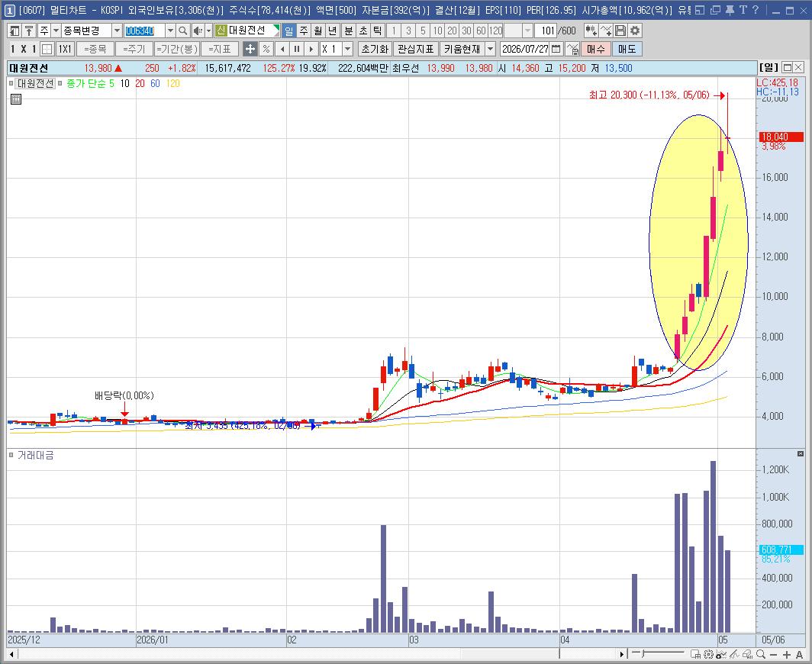The width and height of the screenshot is (812, 664).
Task: Toggle the =주기 sync button
Action: (x=134, y=49)
